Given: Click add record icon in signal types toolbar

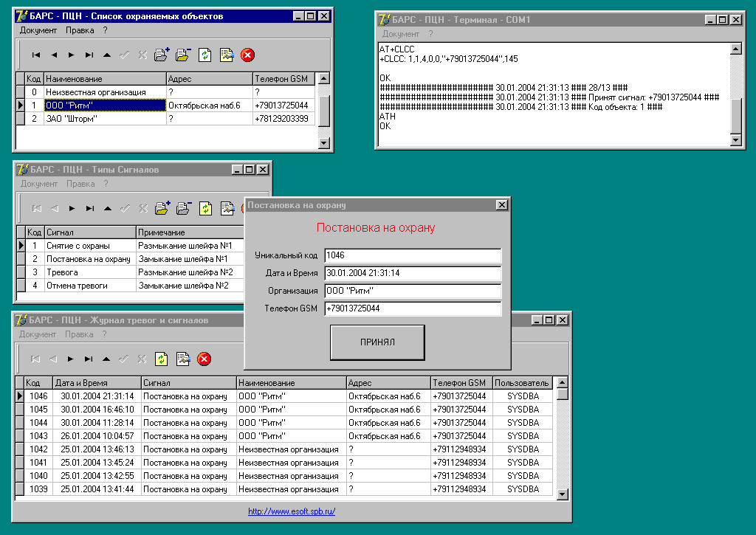Looking at the screenshot, I should (162, 208).
